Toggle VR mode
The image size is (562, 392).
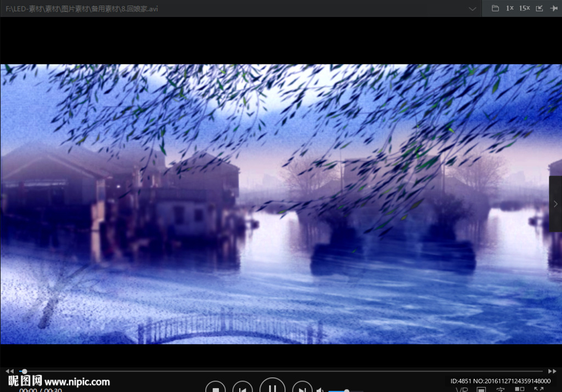(x=462, y=389)
